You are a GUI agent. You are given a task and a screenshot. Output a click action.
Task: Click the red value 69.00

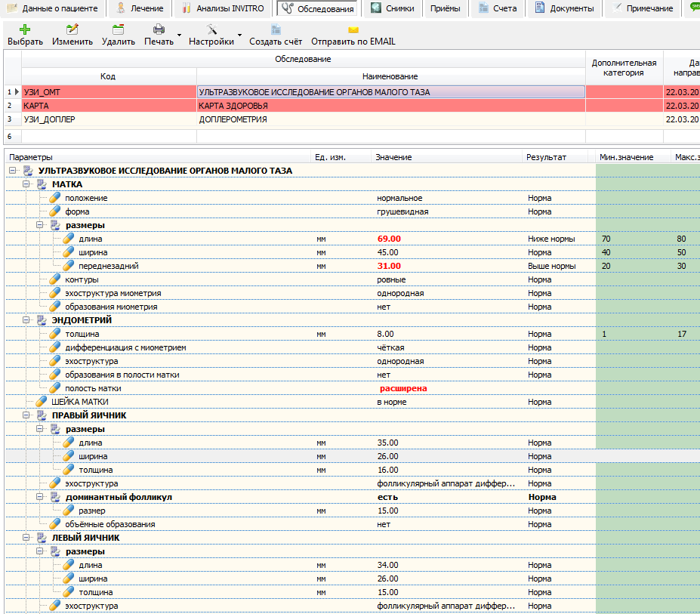(x=390, y=239)
